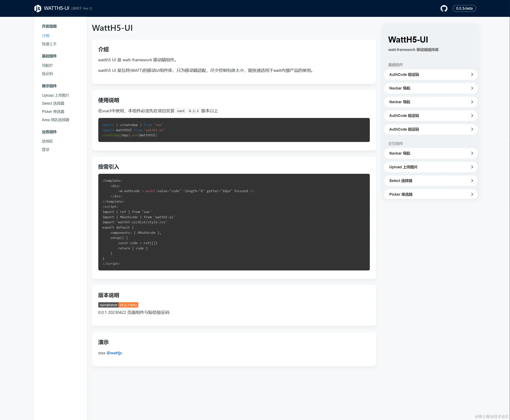This screenshot has height=420, width=510.
Task: Open 选地区 business component
Action: [47, 141]
